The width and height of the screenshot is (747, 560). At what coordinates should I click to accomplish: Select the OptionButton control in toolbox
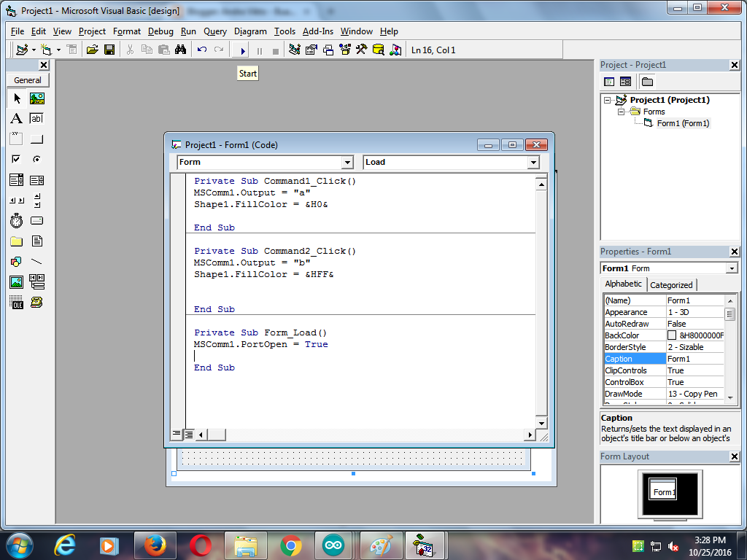pyautogui.click(x=36, y=159)
